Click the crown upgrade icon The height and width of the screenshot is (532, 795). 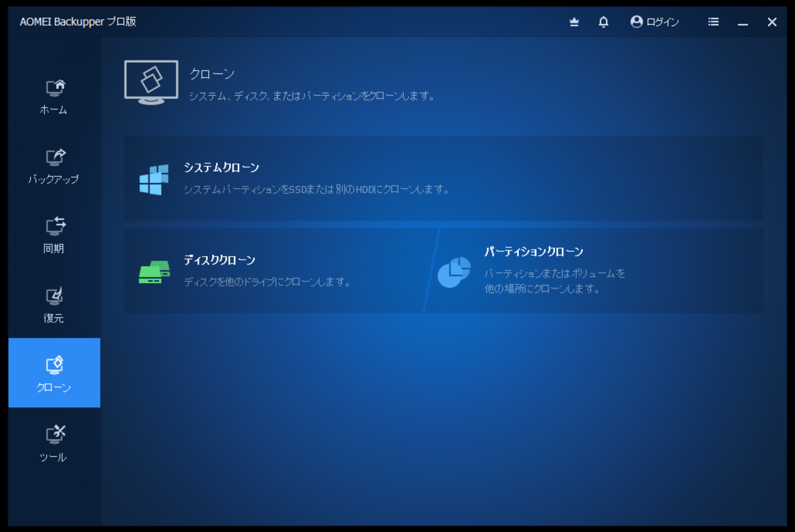(x=574, y=22)
